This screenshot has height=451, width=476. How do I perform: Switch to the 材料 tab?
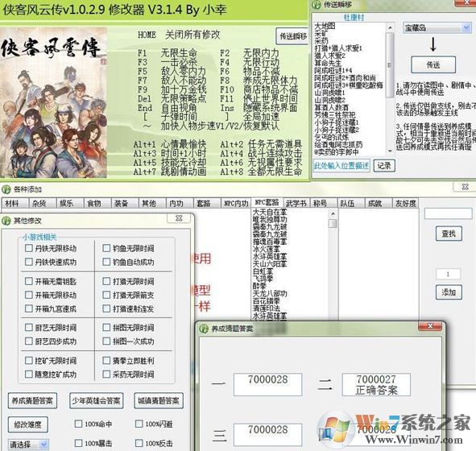point(14,203)
